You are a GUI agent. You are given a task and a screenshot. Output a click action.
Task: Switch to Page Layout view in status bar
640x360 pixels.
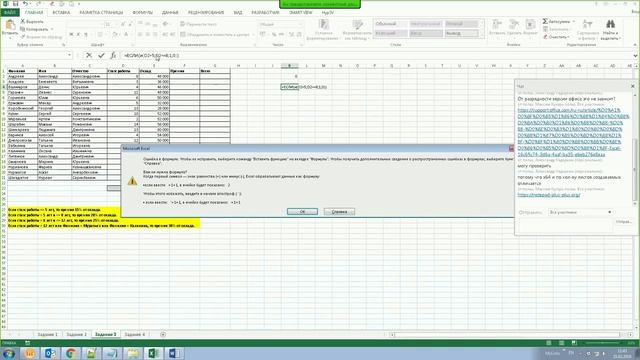(561, 343)
